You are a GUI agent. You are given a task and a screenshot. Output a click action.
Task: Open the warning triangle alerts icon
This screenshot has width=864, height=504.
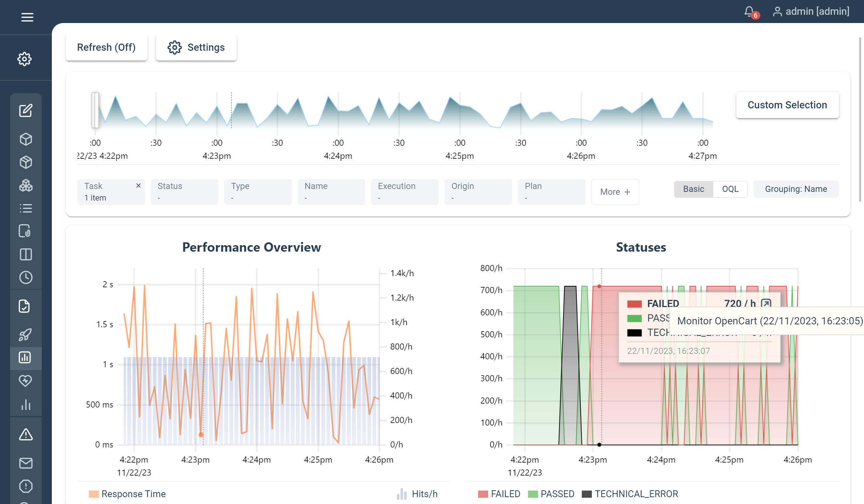[x=26, y=435]
